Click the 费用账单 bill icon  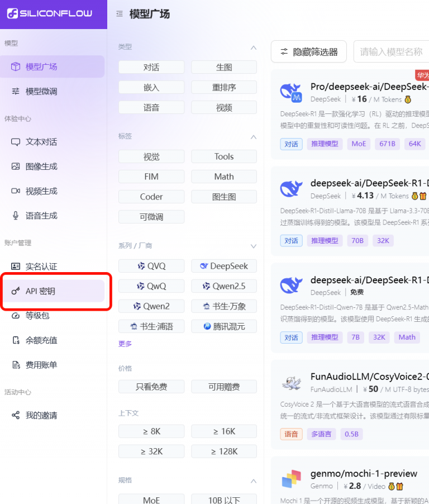pos(16,365)
